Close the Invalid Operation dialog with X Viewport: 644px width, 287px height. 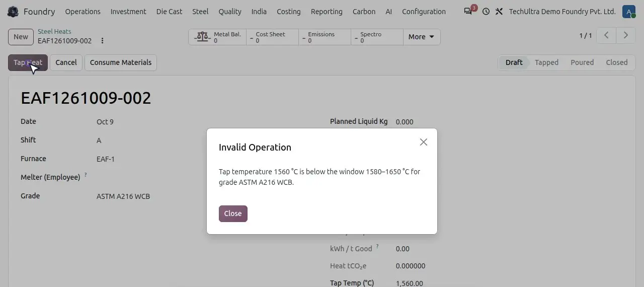point(424,142)
